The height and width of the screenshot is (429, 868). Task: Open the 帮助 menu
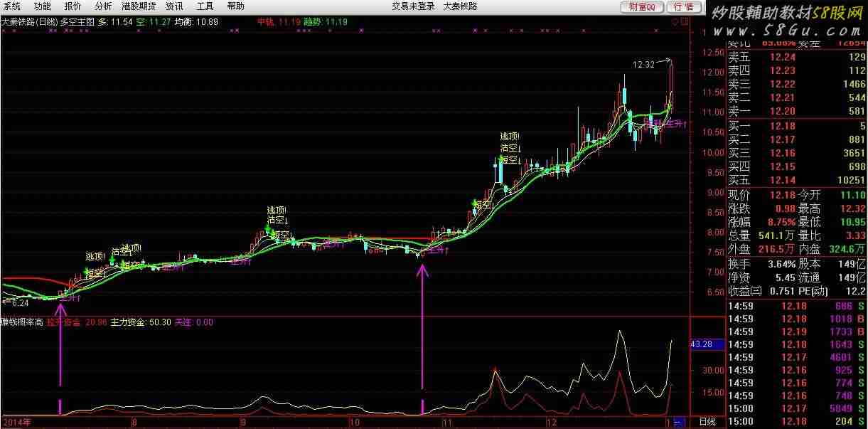pos(235,6)
